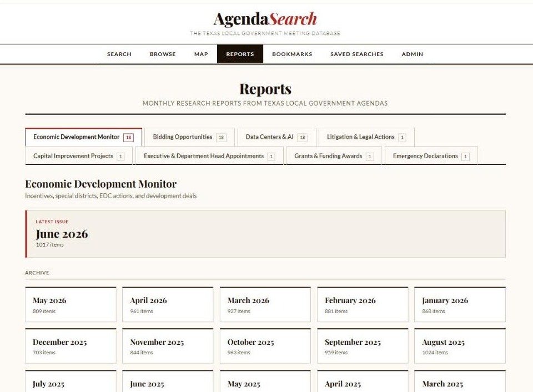Click the '1017 items' count text
The width and height of the screenshot is (533, 392).
click(x=49, y=245)
